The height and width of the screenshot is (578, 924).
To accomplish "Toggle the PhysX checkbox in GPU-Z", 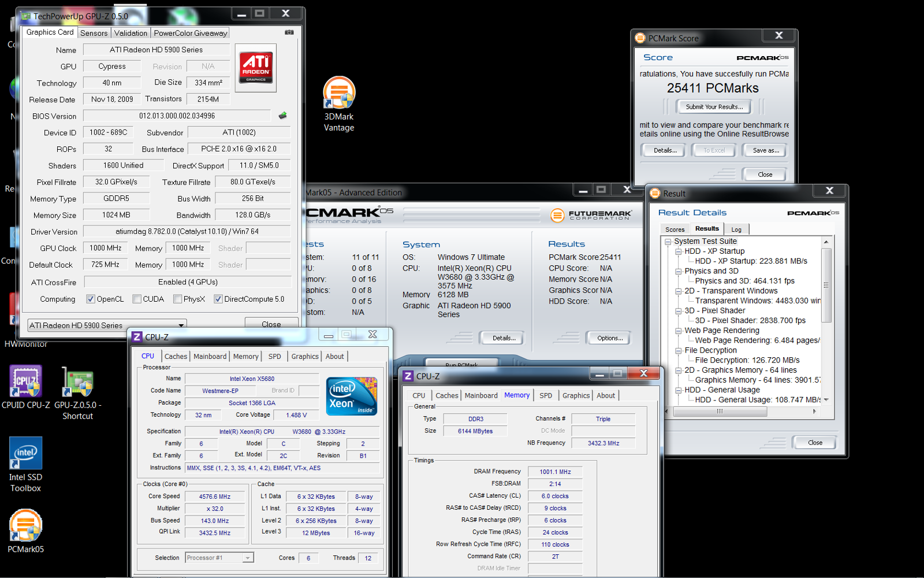I will (x=178, y=299).
